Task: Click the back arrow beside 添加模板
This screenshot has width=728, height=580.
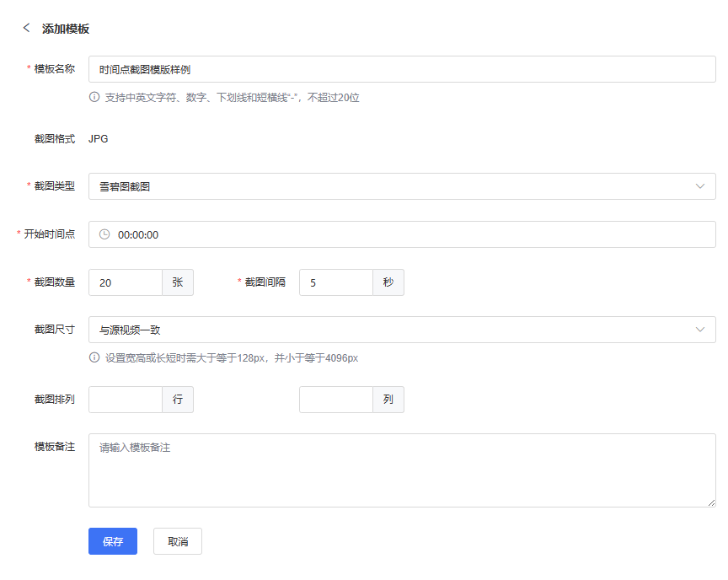Action: pyautogui.click(x=26, y=28)
